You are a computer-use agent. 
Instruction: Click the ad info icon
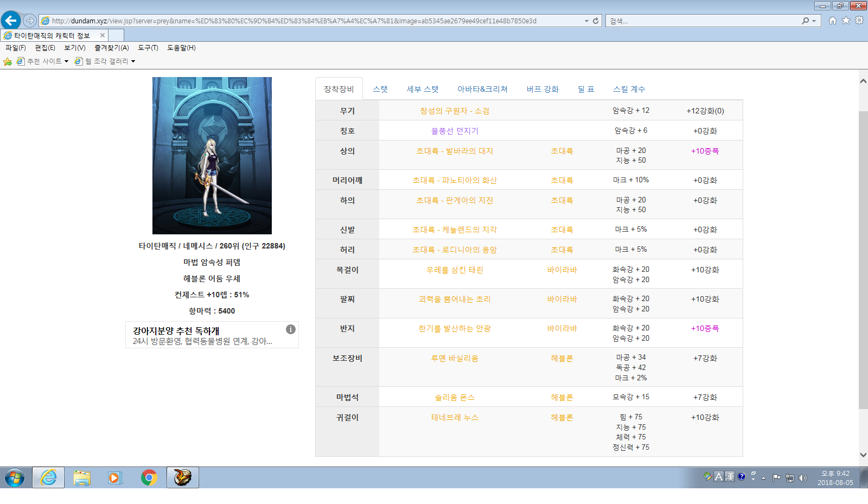click(291, 329)
